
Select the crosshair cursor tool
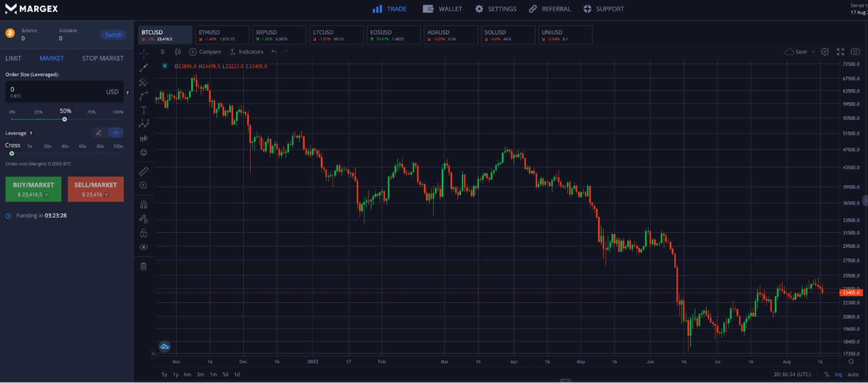(144, 53)
